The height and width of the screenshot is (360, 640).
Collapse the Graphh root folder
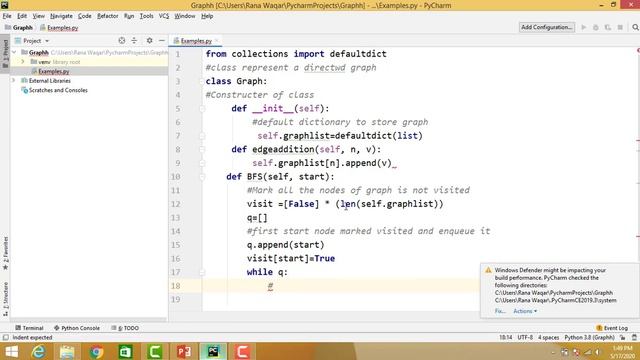pyautogui.click(x=14, y=52)
